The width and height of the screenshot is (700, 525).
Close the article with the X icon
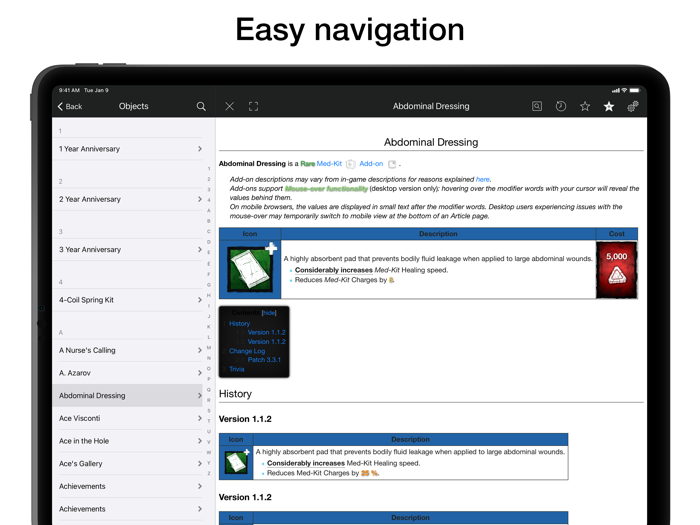(229, 106)
